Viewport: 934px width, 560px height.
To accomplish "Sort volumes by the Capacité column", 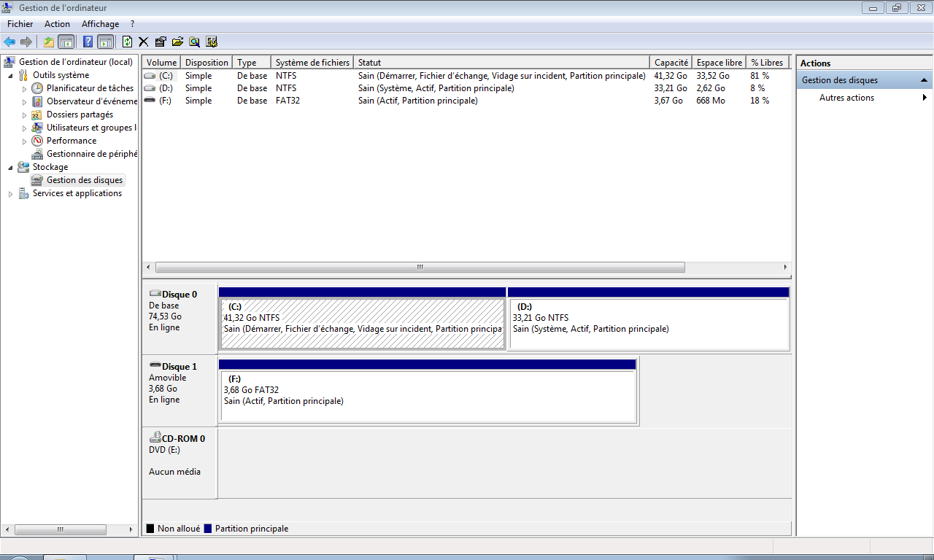I will click(671, 63).
